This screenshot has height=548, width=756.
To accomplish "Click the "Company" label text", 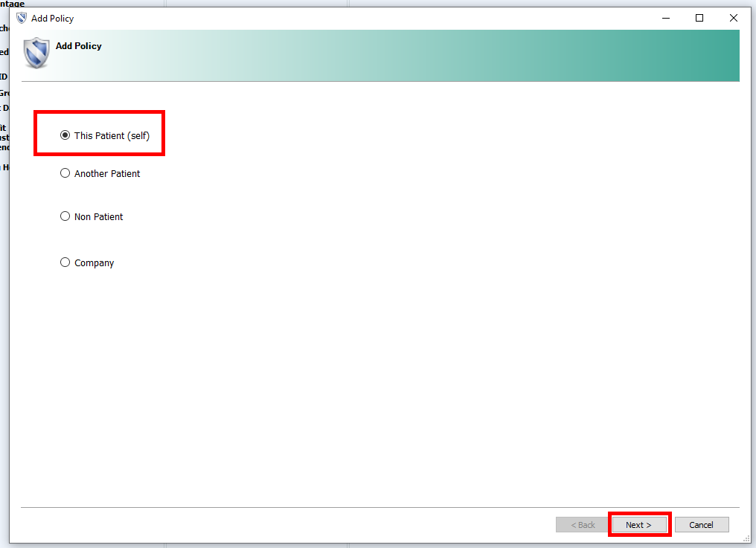I will 94,263.
